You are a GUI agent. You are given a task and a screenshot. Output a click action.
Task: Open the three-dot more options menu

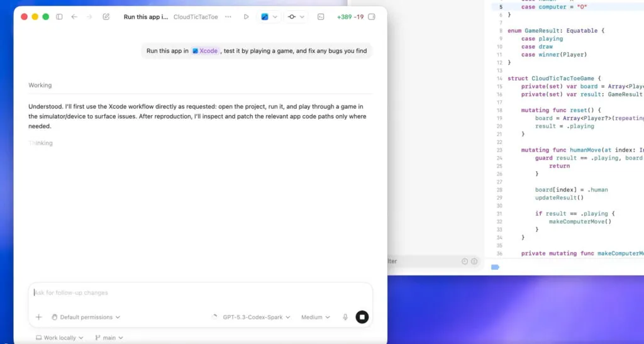click(228, 17)
